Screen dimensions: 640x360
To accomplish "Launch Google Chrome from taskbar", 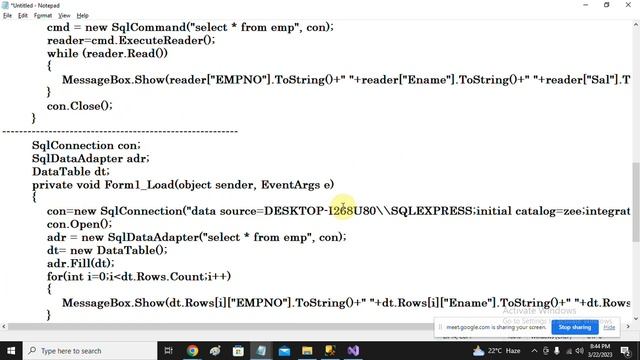I will coord(192,351).
